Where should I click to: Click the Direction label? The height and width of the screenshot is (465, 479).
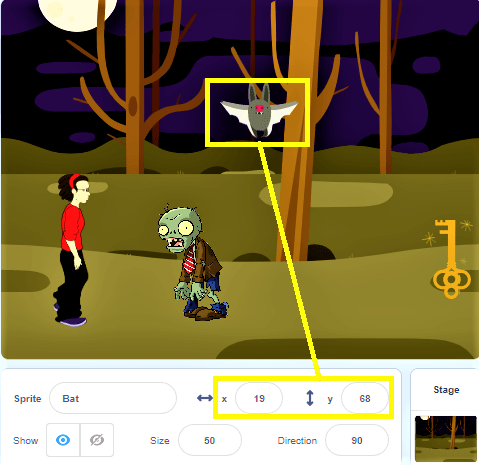(297, 440)
